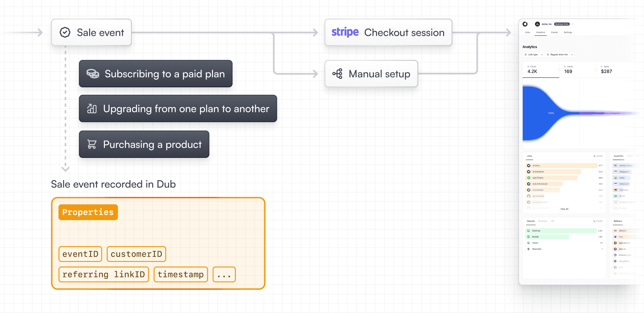Screen dimensions: 644x313
Task: Expand the arrow between Clicks and Leads
Action: coord(559,69)
